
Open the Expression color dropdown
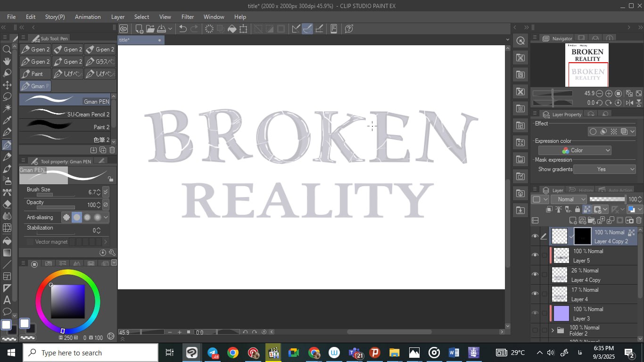575,150
